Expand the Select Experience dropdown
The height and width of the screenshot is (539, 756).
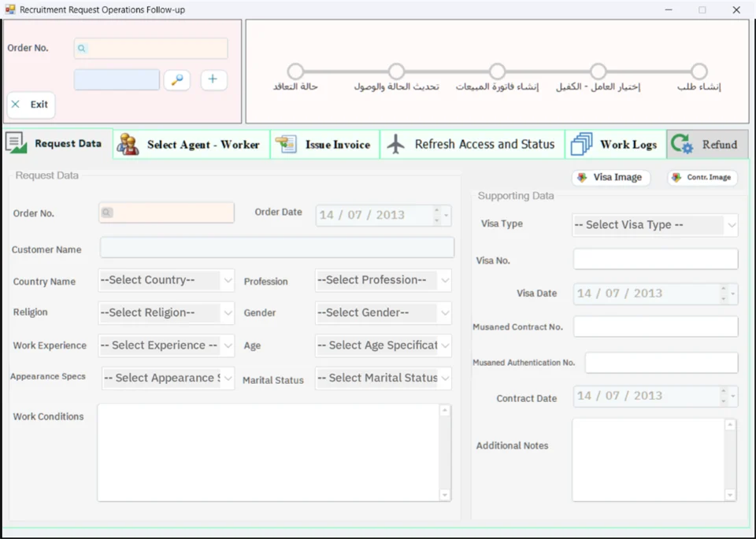228,345
